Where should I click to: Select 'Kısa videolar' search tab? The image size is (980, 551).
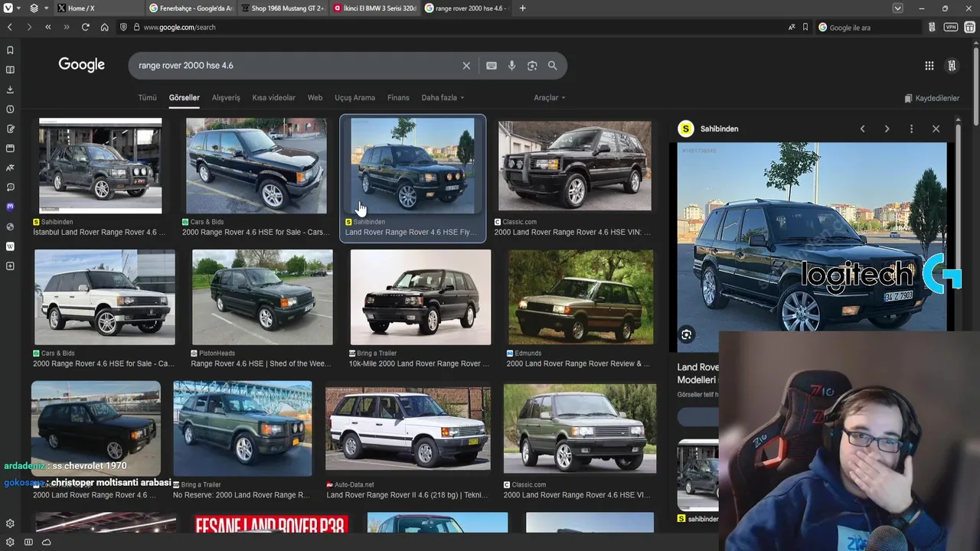pyautogui.click(x=273, y=98)
